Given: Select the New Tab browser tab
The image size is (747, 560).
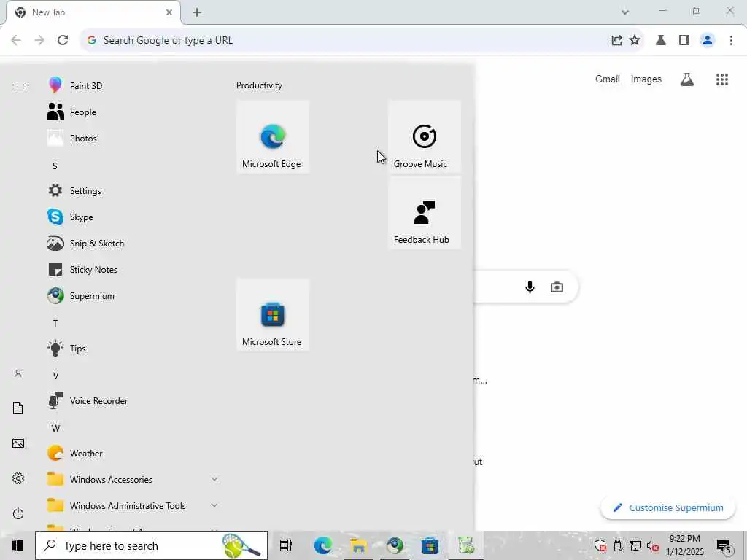Looking at the screenshot, I should point(93,12).
